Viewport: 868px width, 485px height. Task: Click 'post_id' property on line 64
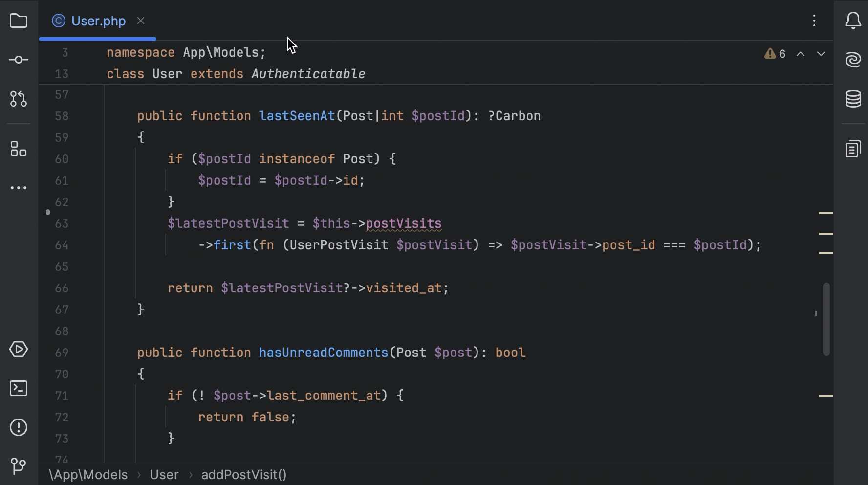pyautogui.click(x=629, y=245)
